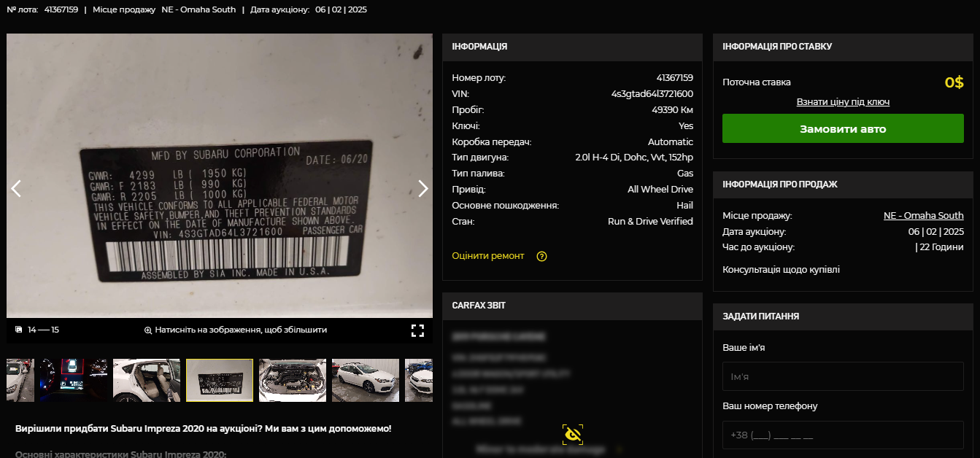The width and height of the screenshot is (980, 458).
Task: Click the Hail damage value
Action: pyautogui.click(x=684, y=206)
